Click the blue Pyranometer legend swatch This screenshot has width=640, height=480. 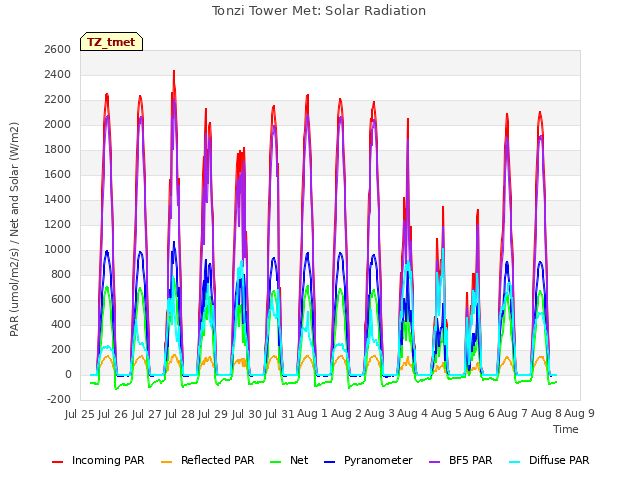329,461
